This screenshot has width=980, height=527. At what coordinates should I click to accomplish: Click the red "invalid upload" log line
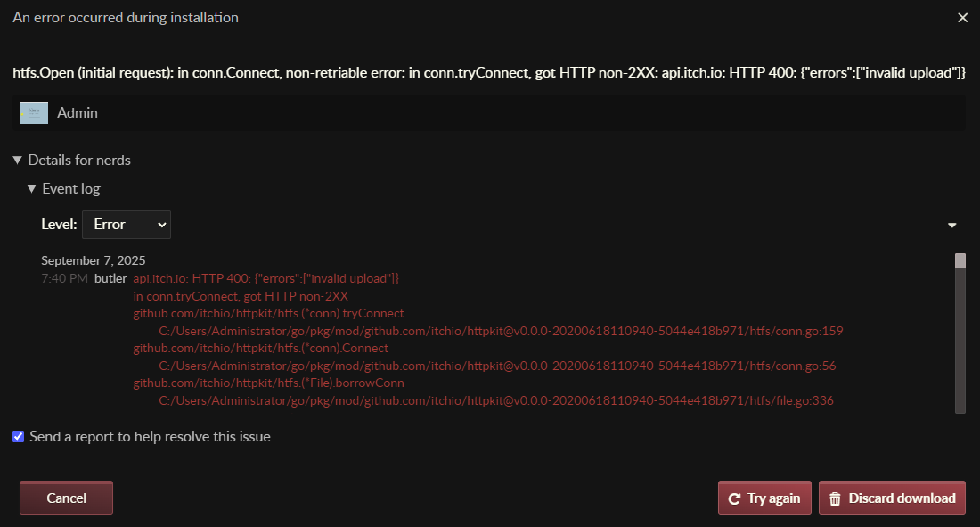point(266,279)
